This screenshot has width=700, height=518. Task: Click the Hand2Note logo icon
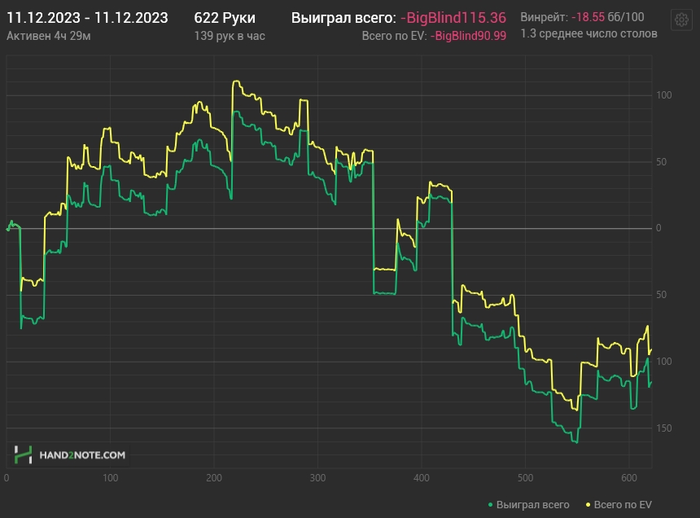(23, 455)
